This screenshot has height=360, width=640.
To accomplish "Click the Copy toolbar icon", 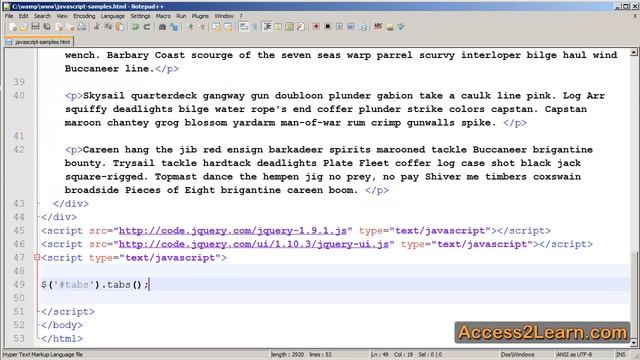I will pos(108,27).
